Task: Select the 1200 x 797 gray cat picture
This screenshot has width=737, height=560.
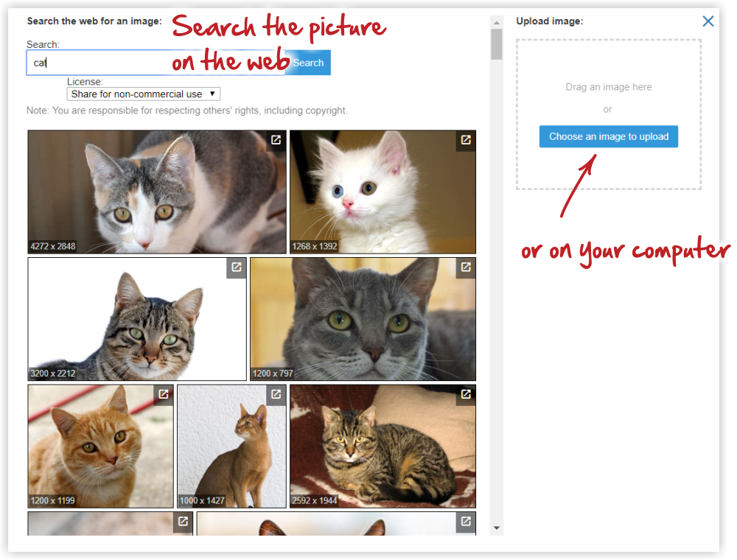Action: (x=363, y=319)
